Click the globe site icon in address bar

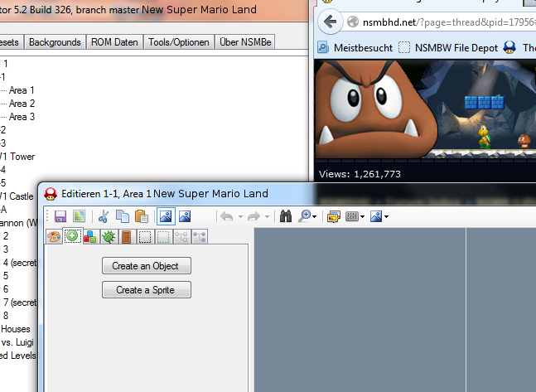[x=352, y=22]
